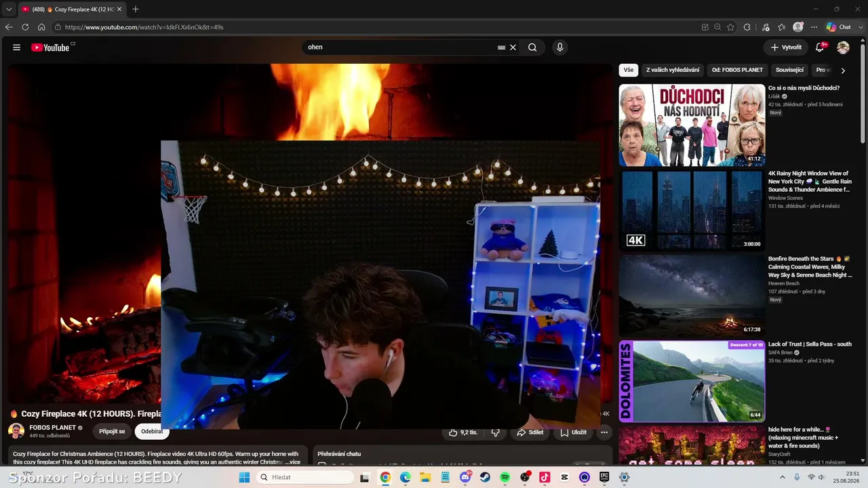Zoom out using the address bar icon
The image size is (868, 488).
tap(717, 27)
